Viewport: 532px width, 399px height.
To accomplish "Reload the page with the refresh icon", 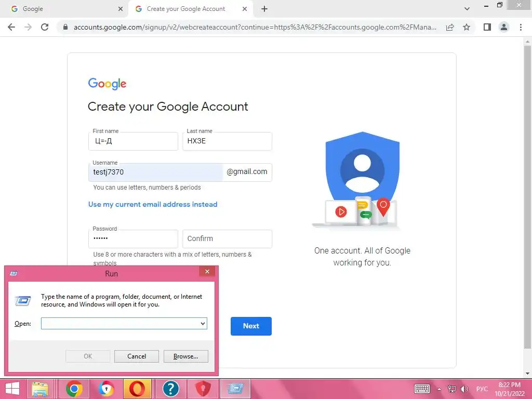I will coord(45,27).
